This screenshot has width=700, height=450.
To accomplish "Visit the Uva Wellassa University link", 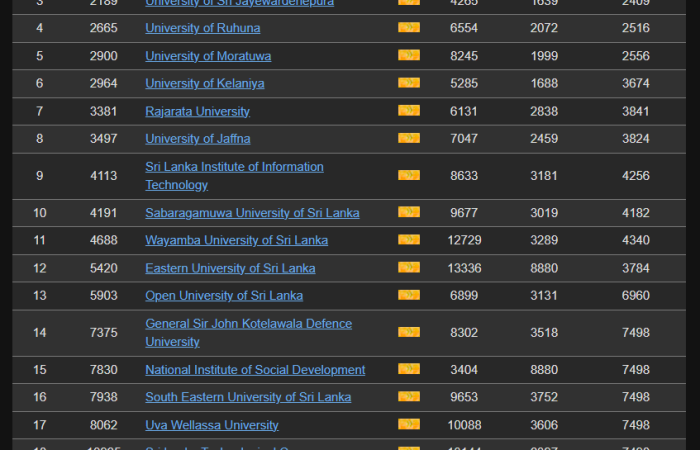I will (212, 425).
